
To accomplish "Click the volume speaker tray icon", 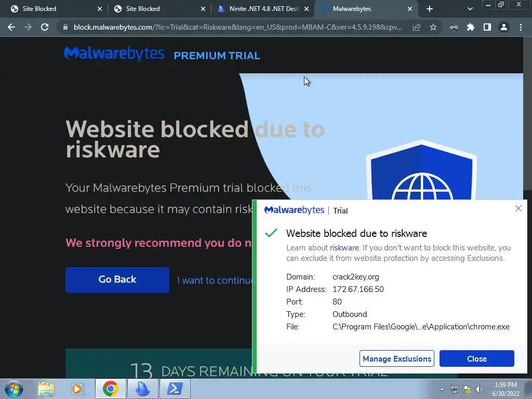I will point(480,389).
